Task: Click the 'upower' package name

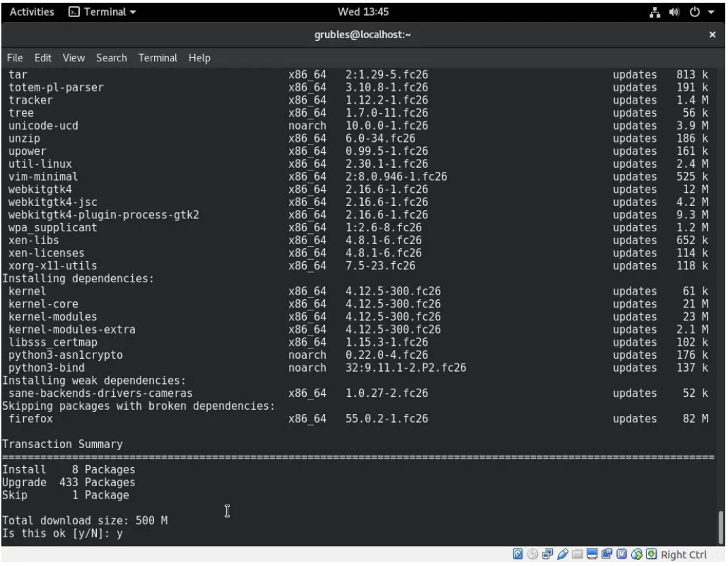Action: (27, 151)
